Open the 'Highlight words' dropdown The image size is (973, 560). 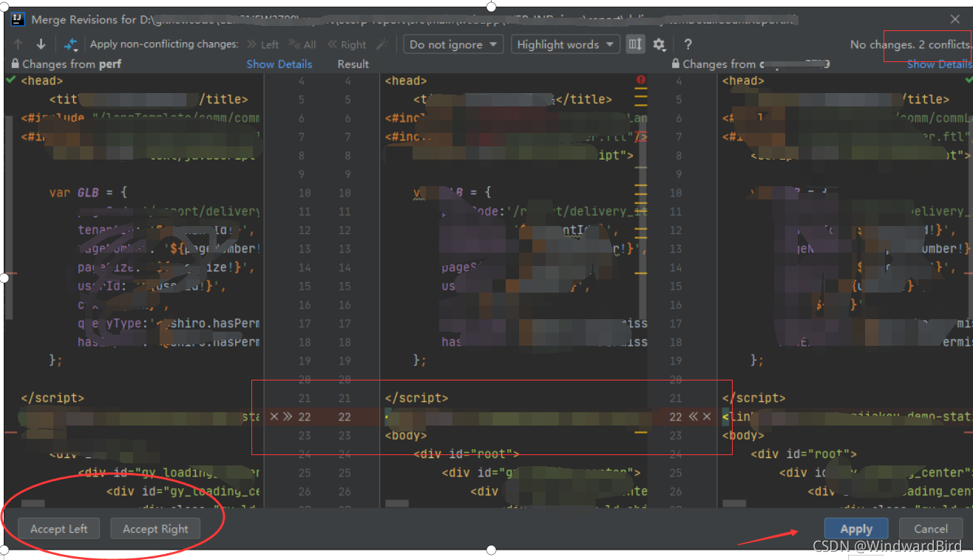pos(566,44)
